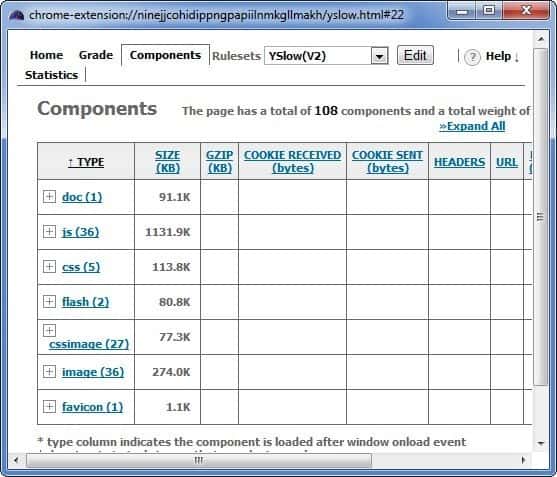Click the Help menu label
The width and height of the screenshot is (557, 477).
(498, 56)
